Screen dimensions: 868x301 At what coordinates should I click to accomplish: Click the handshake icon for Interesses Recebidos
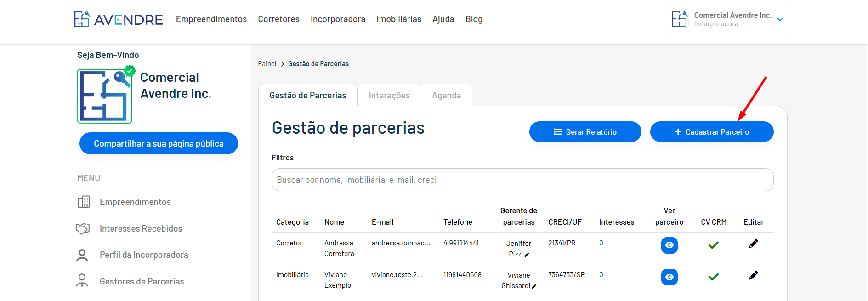pyautogui.click(x=83, y=228)
